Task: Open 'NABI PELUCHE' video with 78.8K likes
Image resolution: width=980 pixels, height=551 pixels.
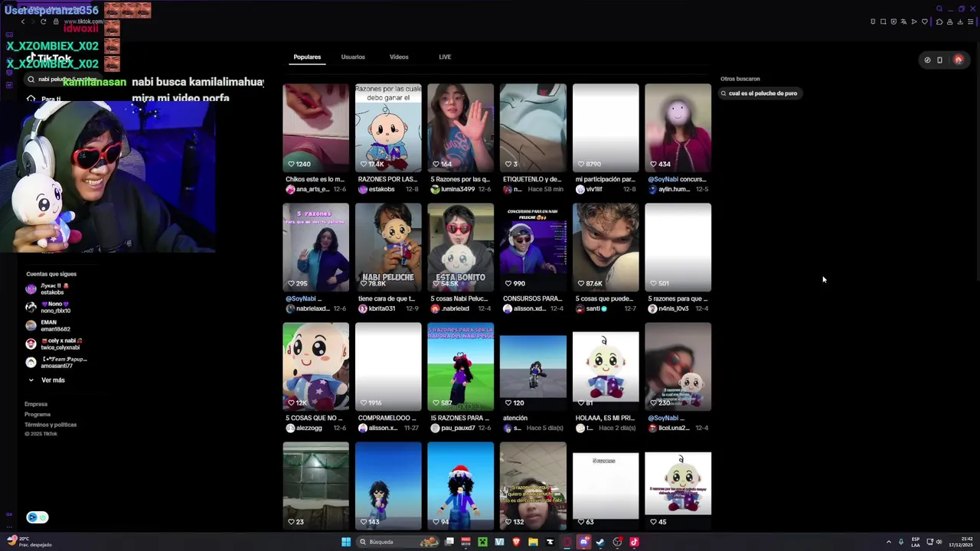Action: click(388, 247)
